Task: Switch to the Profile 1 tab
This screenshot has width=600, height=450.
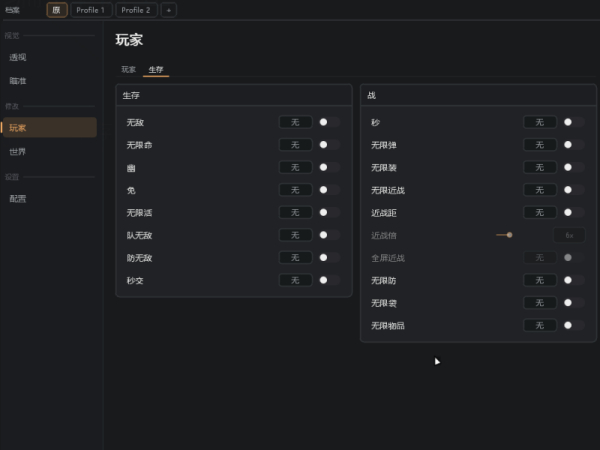Action: [91, 10]
